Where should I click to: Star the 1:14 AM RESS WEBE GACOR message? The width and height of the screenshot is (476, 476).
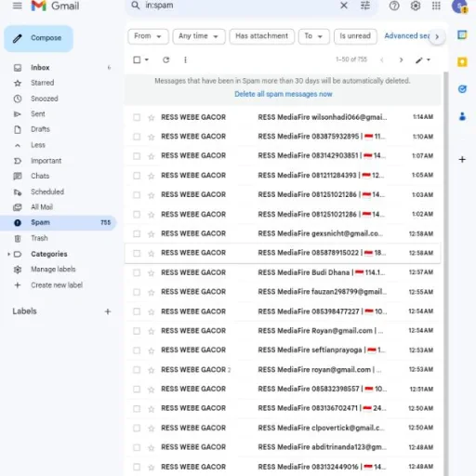point(152,117)
